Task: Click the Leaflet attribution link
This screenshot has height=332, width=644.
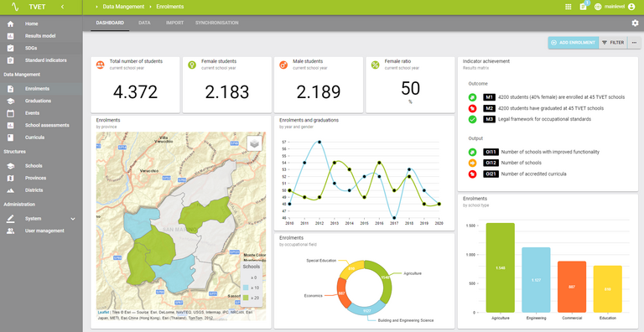Action: point(103,312)
